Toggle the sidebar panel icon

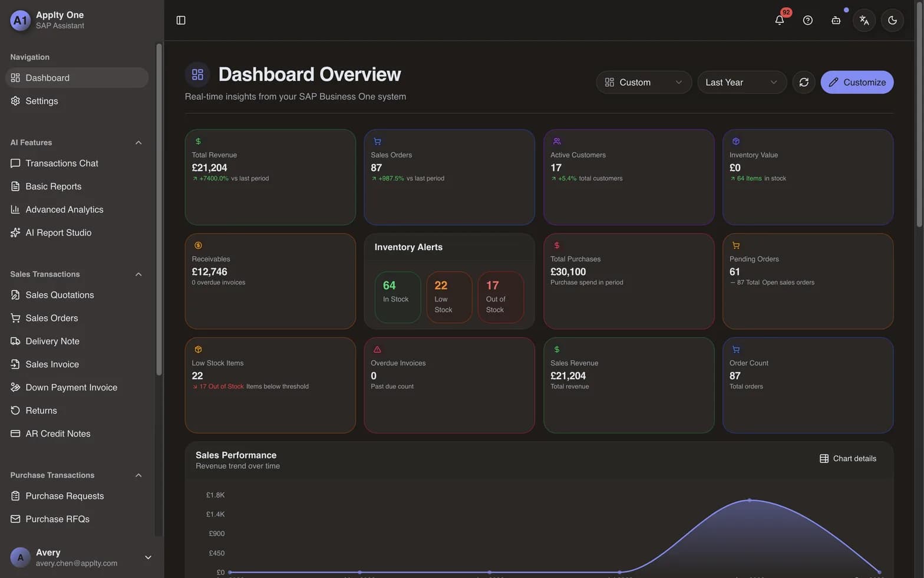181,20
